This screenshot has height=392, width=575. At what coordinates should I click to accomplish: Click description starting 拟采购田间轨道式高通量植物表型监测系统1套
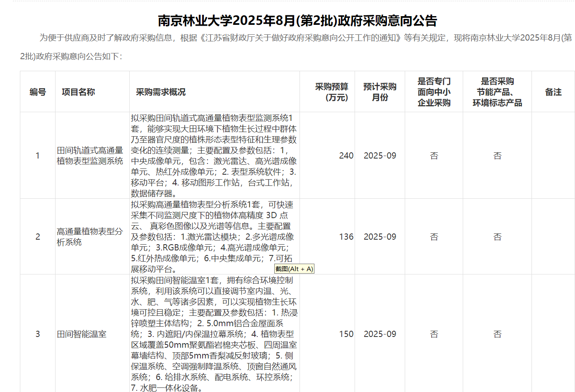pyautogui.click(x=214, y=156)
